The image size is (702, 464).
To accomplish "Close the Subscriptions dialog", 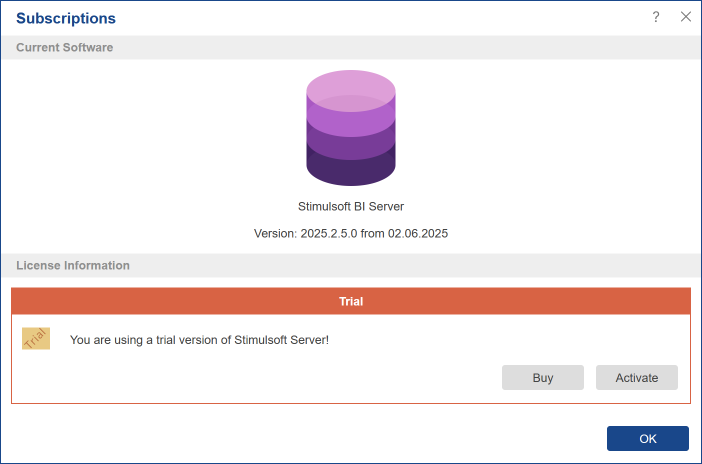I will pos(685,17).
